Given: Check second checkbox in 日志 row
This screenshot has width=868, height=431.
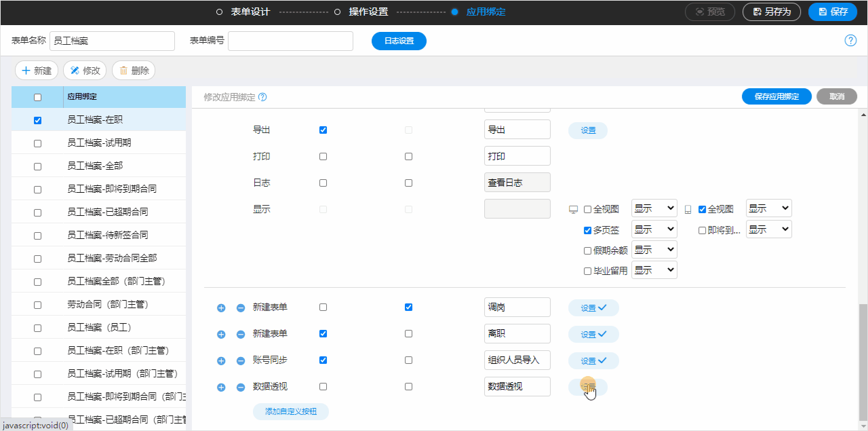Looking at the screenshot, I should pyautogui.click(x=408, y=183).
